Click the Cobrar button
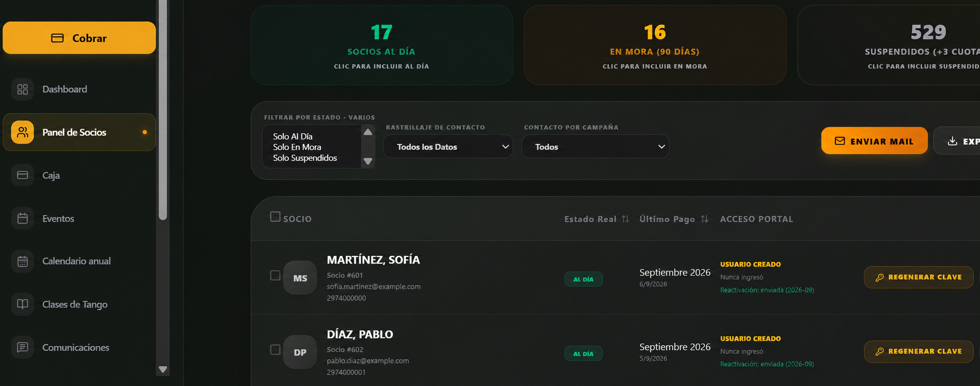This screenshot has height=386, width=980. pos(79,38)
